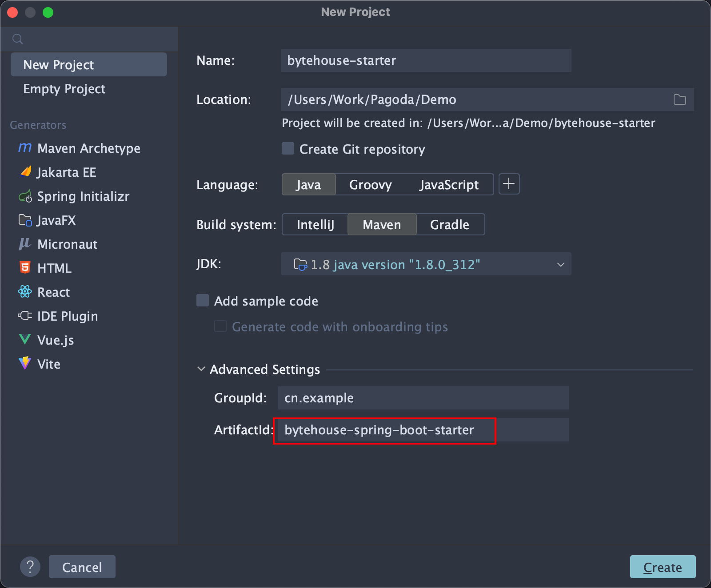711x588 pixels.
Task: Select Groovy language option
Action: click(371, 184)
